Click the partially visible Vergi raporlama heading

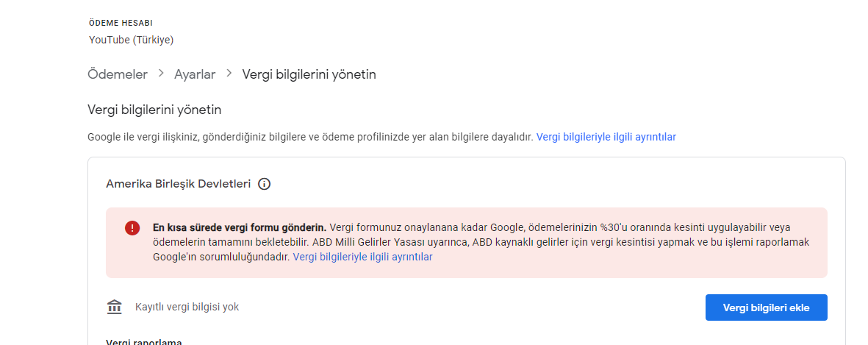(x=144, y=341)
